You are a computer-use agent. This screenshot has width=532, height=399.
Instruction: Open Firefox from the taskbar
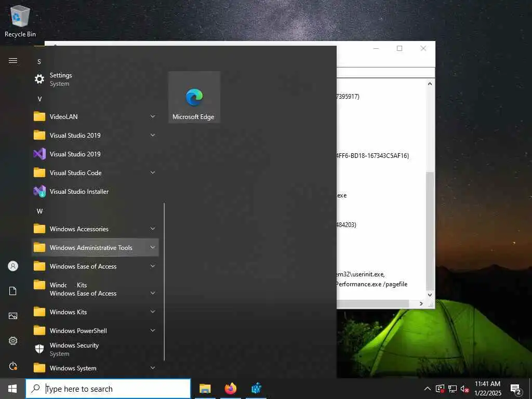tap(231, 389)
